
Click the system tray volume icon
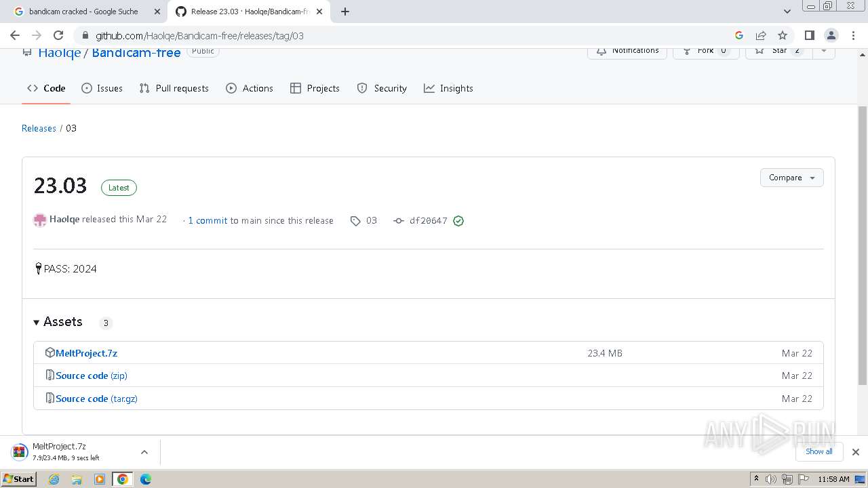pyautogui.click(x=771, y=479)
